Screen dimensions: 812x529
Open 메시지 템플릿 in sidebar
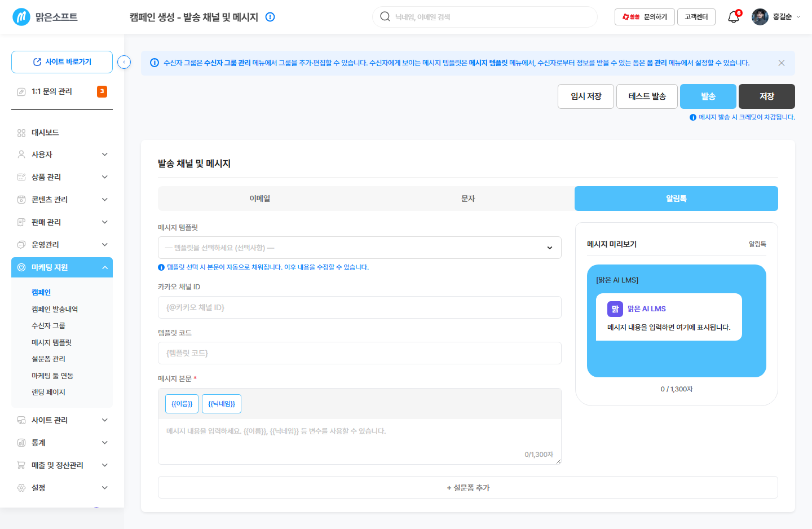point(51,342)
